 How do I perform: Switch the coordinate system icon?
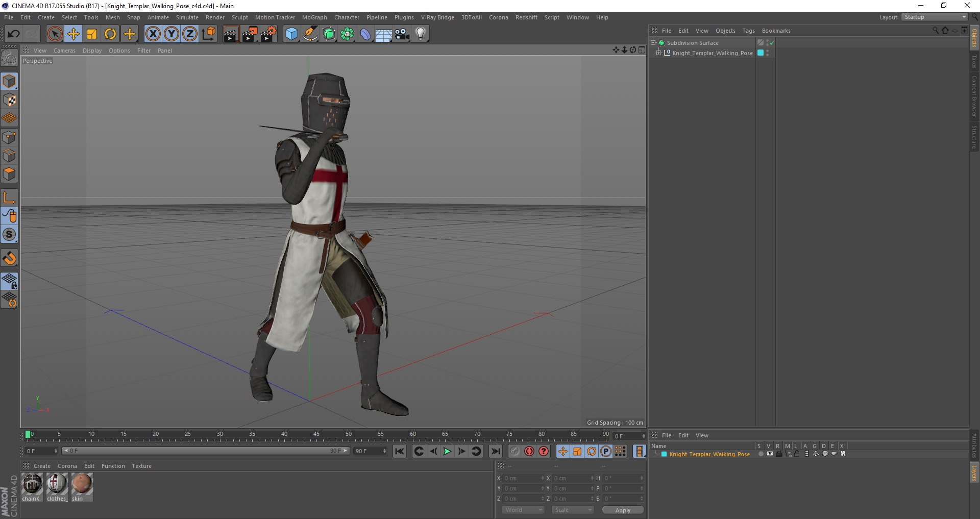coord(208,34)
